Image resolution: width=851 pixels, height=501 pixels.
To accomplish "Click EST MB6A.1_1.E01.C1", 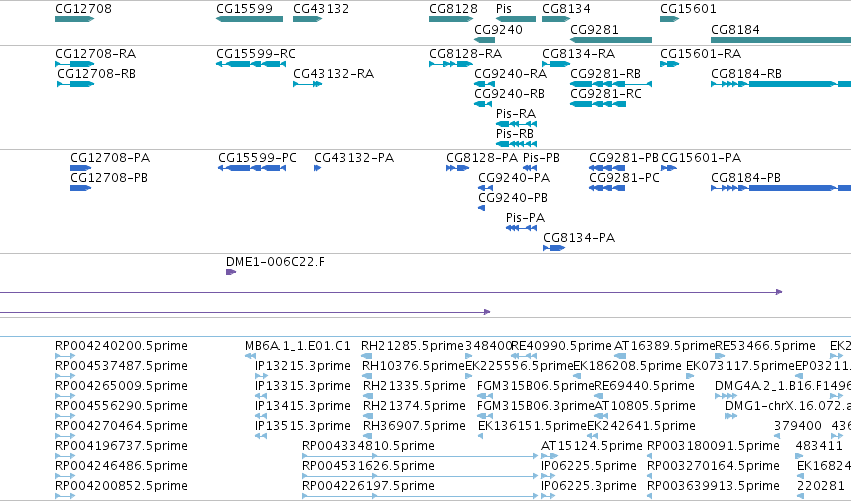I will coord(250,356).
